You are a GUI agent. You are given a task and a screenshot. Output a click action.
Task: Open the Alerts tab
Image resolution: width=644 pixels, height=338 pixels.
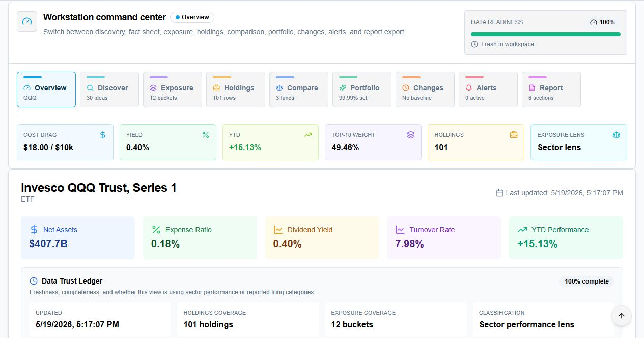488,90
